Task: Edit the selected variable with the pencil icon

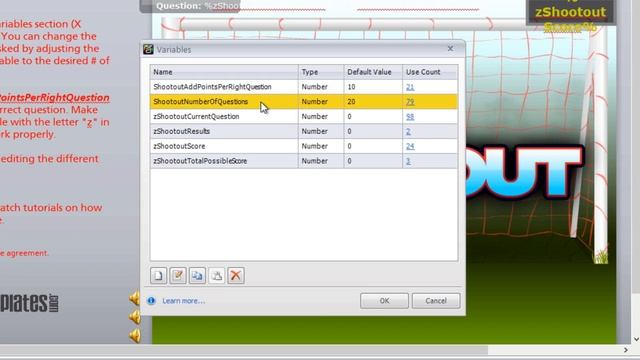Action: tap(178, 276)
